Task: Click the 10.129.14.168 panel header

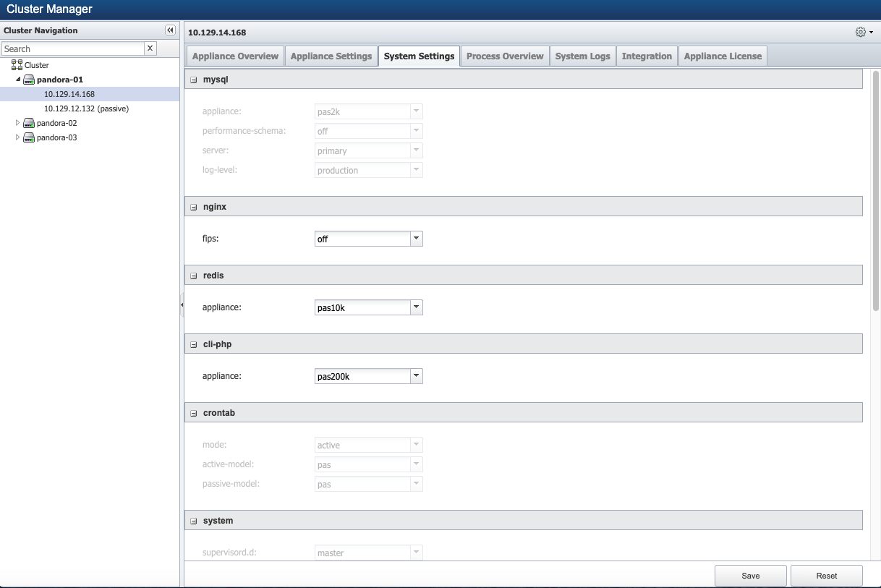Action: (x=217, y=33)
